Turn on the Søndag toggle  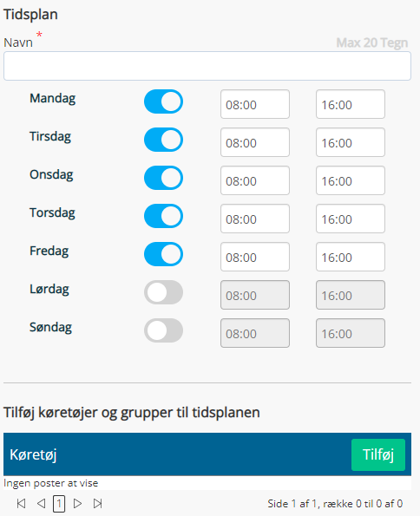pos(163,330)
